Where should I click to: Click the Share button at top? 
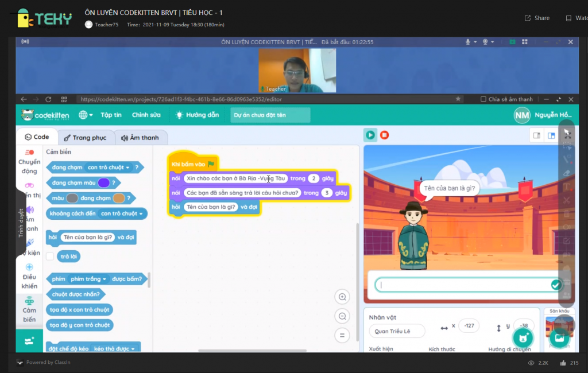537,18
